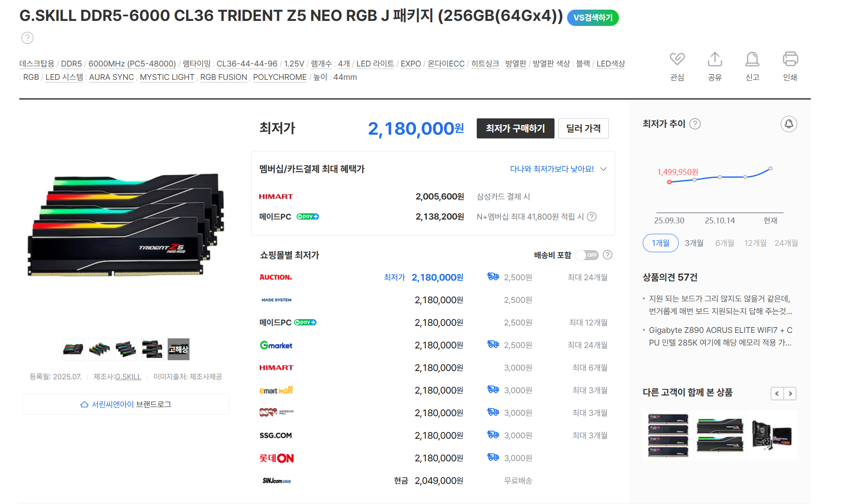The width and height of the screenshot is (851, 504).
Task: Click the last data point on price graph
Action: point(770,169)
